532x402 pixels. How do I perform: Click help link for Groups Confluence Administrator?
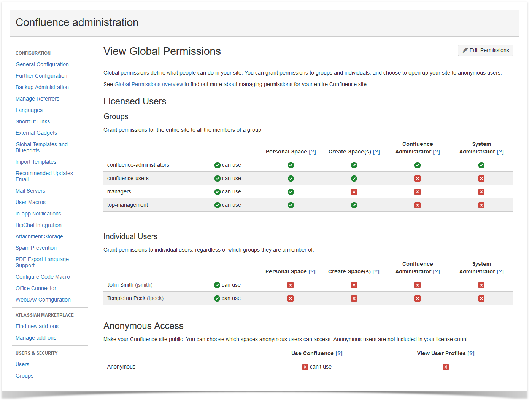[x=436, y=152]
